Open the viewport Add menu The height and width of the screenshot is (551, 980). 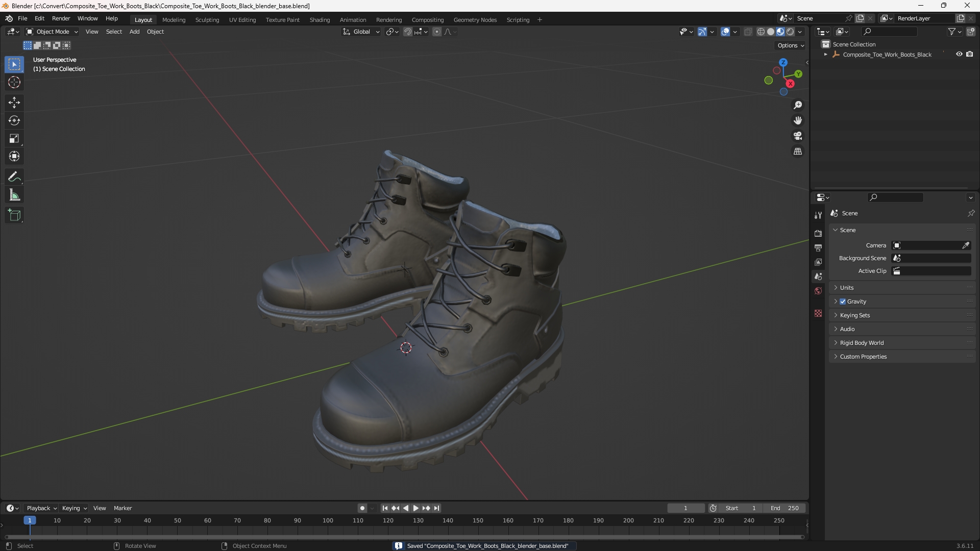[x=134, y=32]
